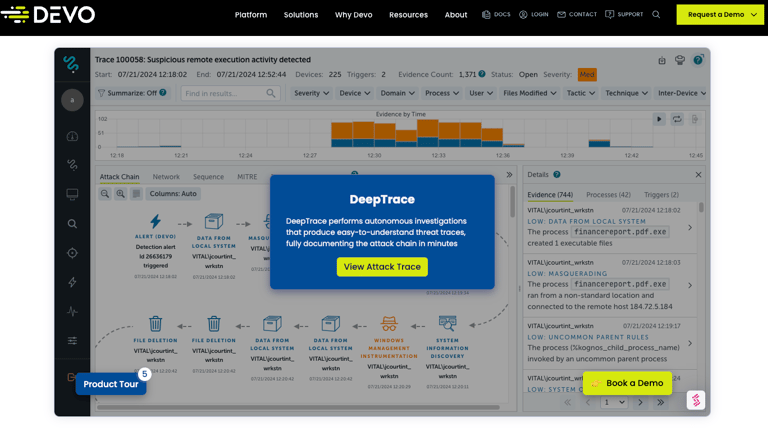Go to next evidence page
The height and width of the screenshot is (431, 768).
[x=640, y=403]
